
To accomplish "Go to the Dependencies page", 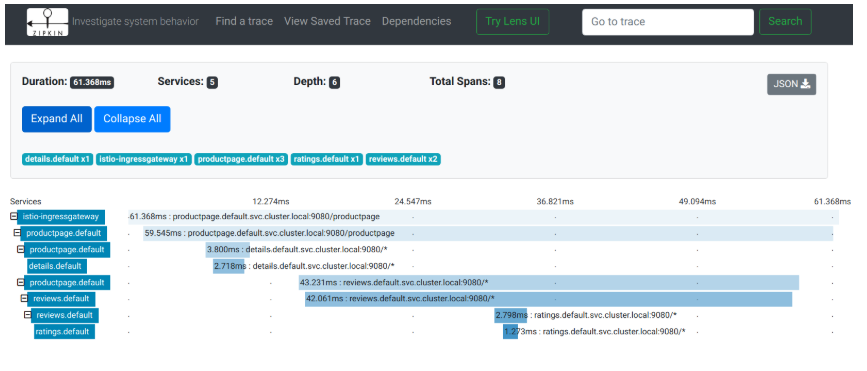I will point(416,22).
